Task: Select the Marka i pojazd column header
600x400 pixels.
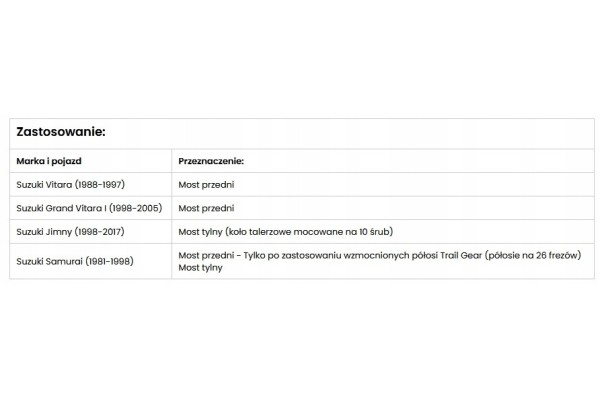Action: (x=49, y=161)
